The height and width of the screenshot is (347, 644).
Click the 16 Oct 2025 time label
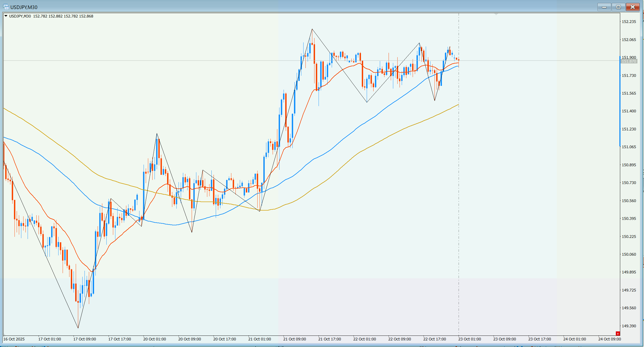(x=14, y=339)
